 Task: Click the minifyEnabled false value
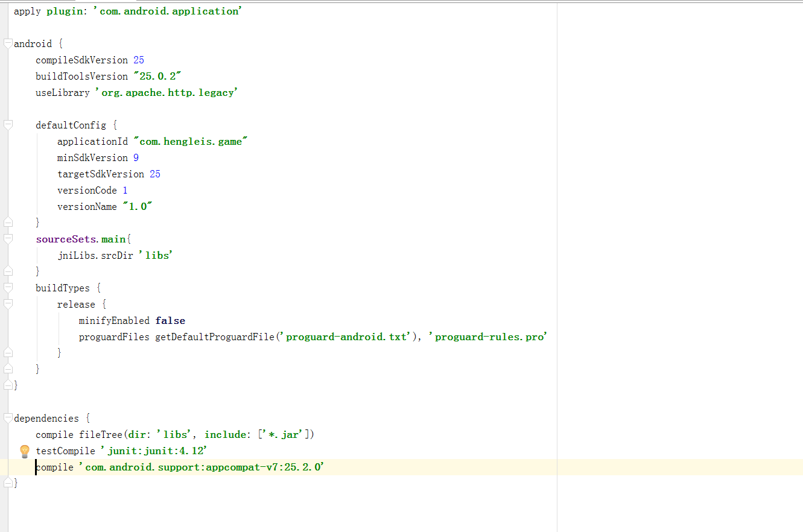click(170, 321)
